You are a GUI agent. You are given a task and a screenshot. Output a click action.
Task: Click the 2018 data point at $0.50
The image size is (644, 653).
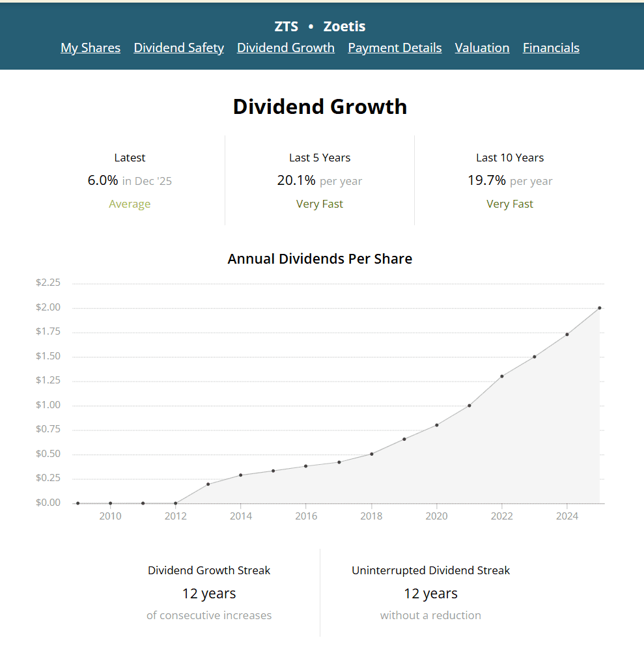[x=372, y=454]
